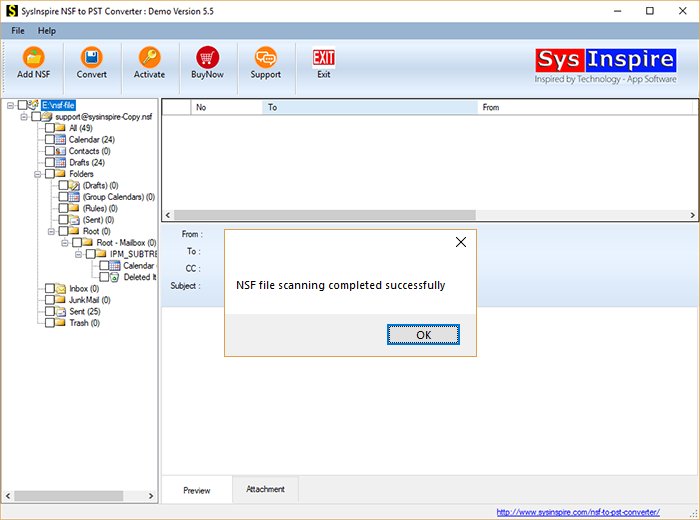
Task: Check the support@sysinspire-Copy.nsf checkbox
Action: [x=36, y=116]
